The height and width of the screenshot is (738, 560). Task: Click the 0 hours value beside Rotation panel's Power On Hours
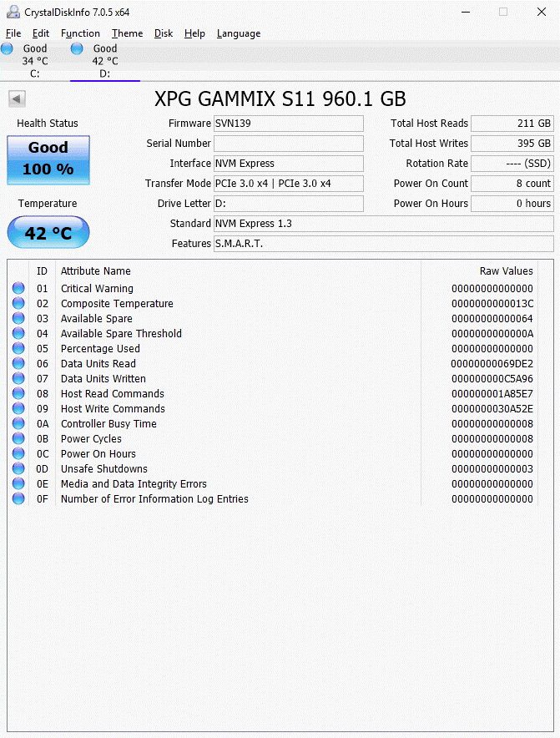click(x=512, y=204)
